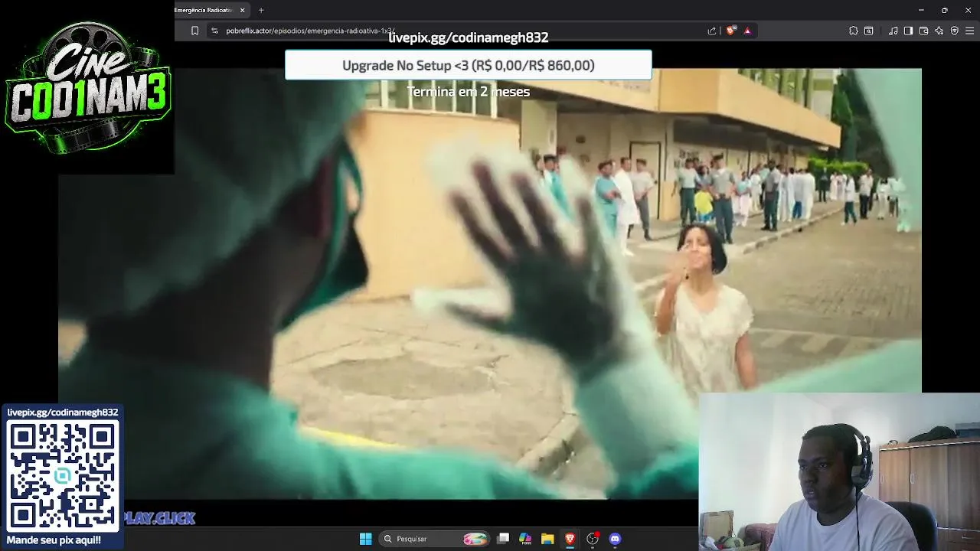Open the extensions puzzle icon
Screen dimensions: 980x551
point(854,31)
